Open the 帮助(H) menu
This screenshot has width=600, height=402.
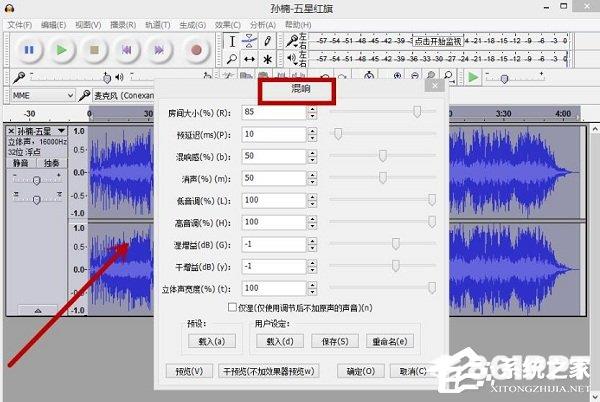(x=298, y=25)
